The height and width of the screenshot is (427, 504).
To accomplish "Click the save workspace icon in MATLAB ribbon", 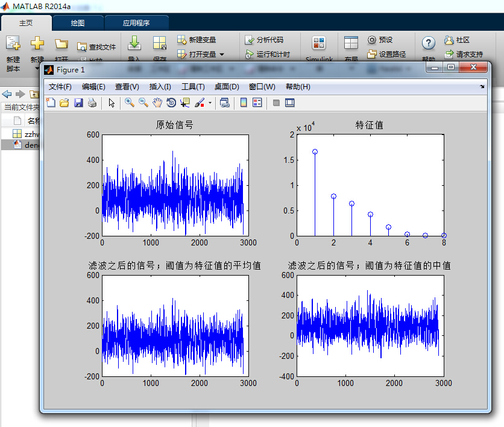I will pyautogui.click(x=159, y=43).
